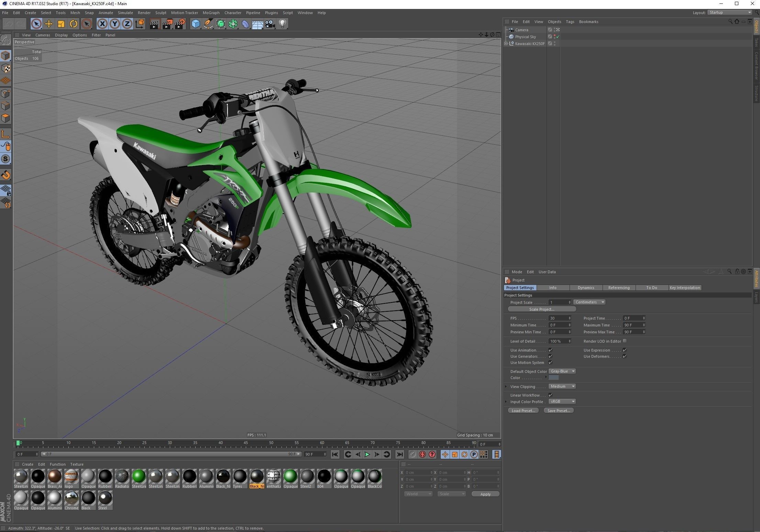Image resolution: width=760 pixels, height=532 pixels.
Task: Switch to Key Interpolation tab
Action: point(685,288)
